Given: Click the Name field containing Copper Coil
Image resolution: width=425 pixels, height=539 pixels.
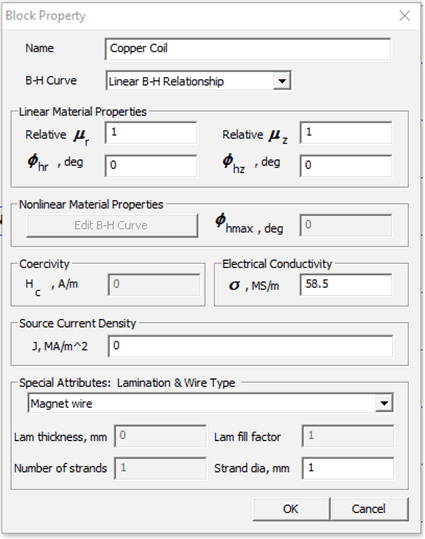Looking at the screenshot, I should [248, 49].
